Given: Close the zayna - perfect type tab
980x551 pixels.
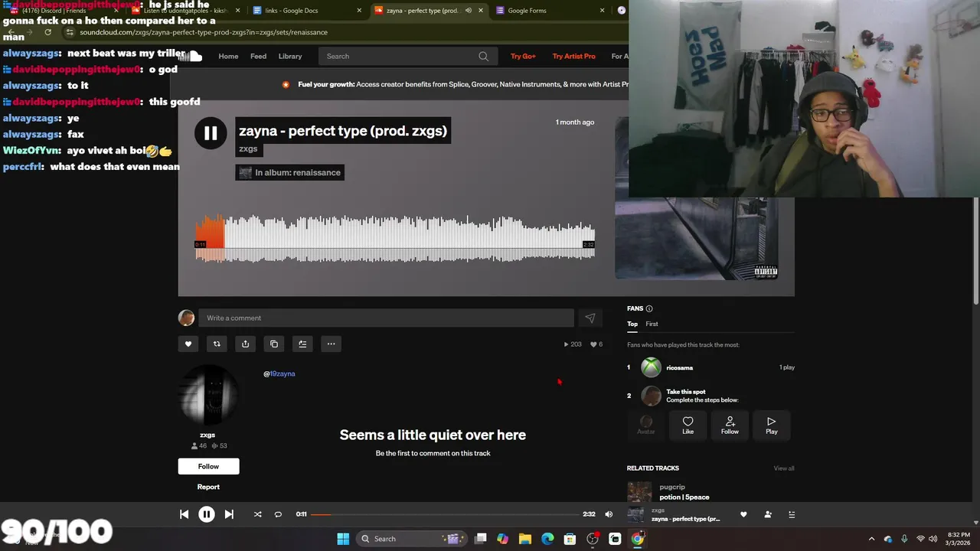Looking at the screenshot, I should [481, 11].
